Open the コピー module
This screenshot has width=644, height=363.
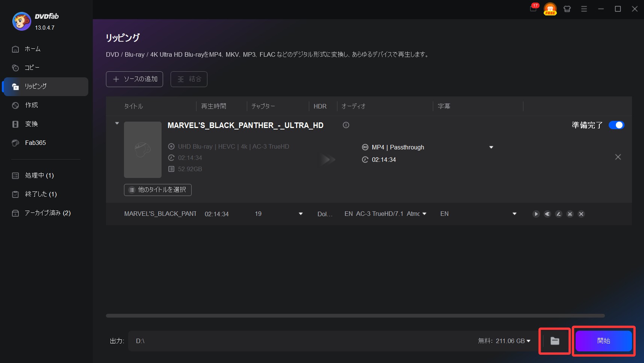46,68
